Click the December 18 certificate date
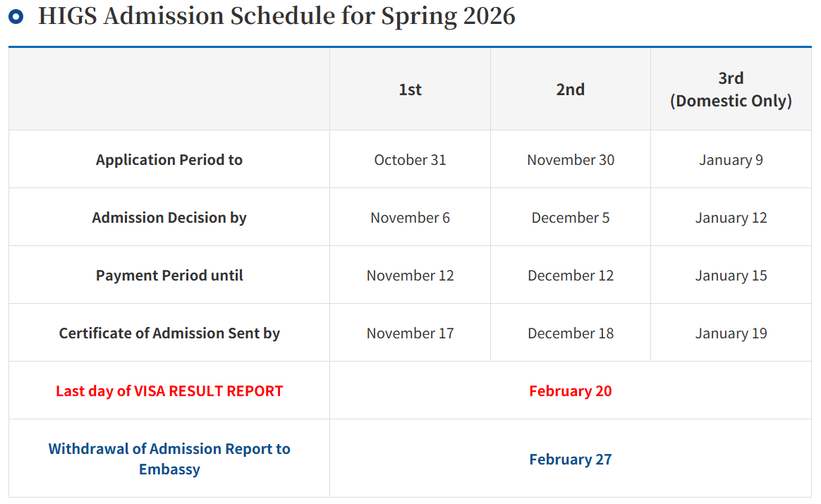Image resolution: width=821 pixels, height=504 pixels. 570,333
